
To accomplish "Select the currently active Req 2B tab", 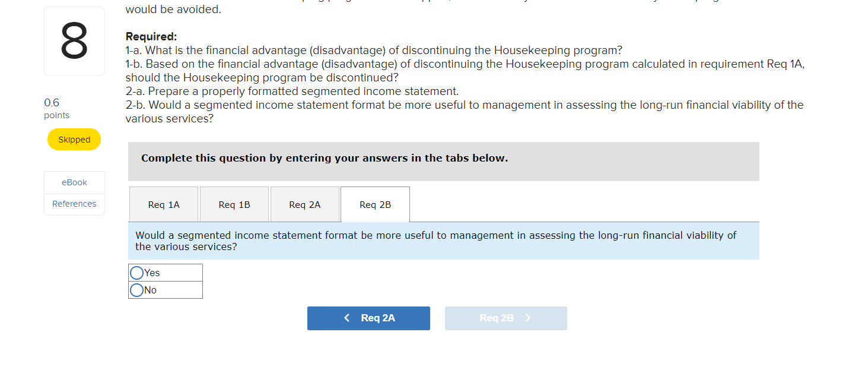I will click(x=375, y=204).
